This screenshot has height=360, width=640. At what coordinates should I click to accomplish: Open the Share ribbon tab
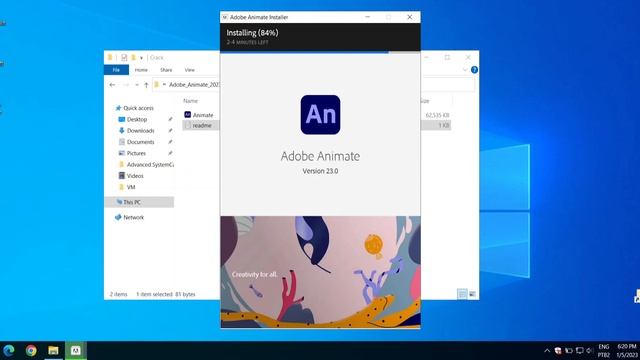[166, 70]
